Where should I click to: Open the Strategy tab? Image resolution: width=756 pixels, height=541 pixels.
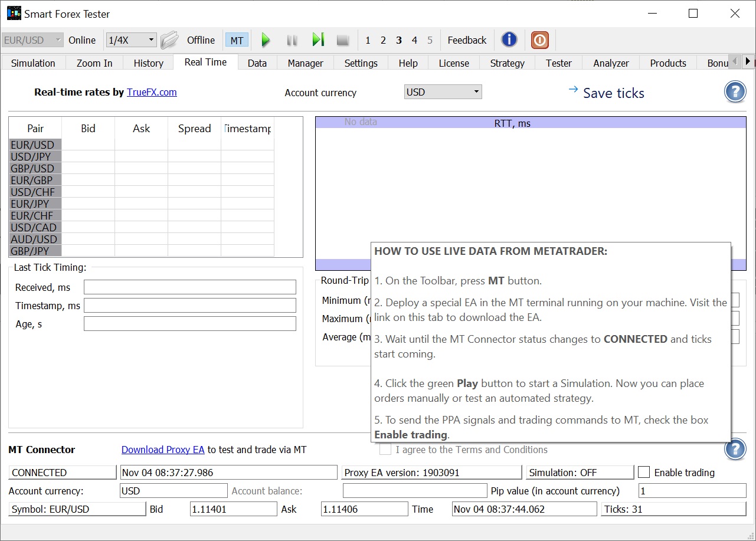(508, 63)
